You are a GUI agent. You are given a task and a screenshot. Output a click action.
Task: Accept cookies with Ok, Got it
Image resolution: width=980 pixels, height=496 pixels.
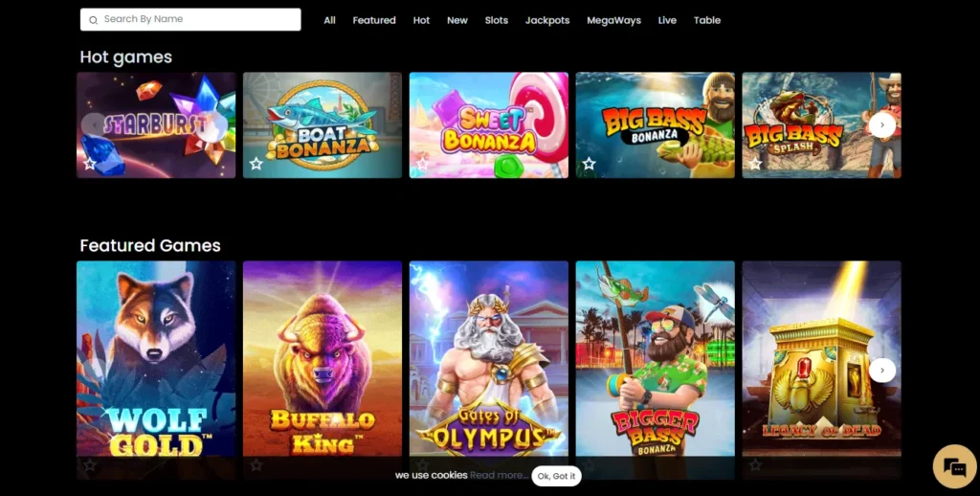(556, 476)
